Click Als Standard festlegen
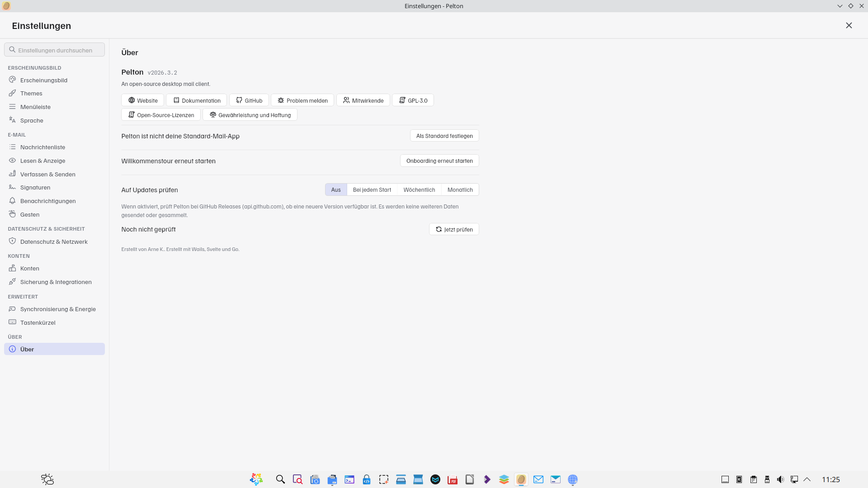 tap(444, 136)
